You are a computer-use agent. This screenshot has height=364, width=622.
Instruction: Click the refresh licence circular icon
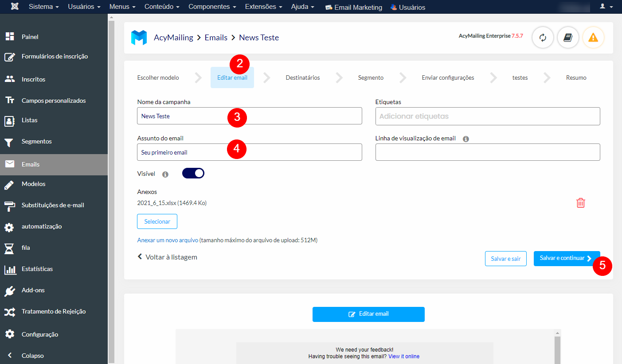click(x=543, y=38)
